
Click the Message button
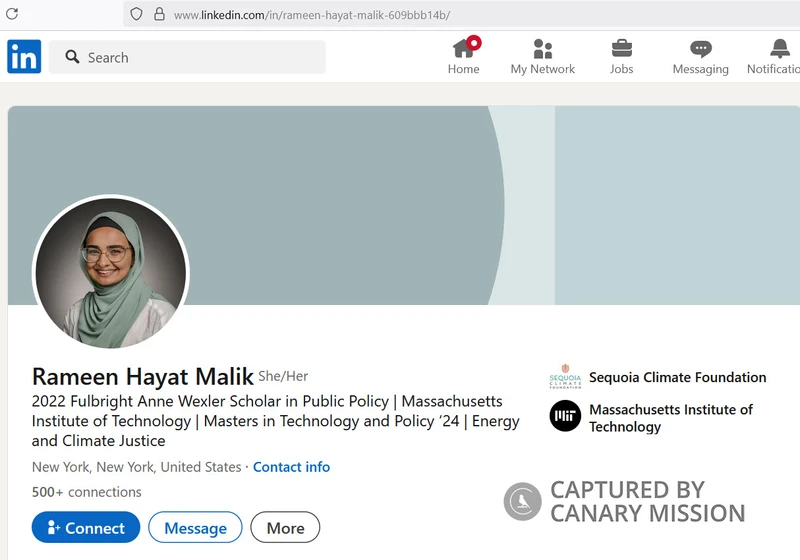(x=195, y=527)
